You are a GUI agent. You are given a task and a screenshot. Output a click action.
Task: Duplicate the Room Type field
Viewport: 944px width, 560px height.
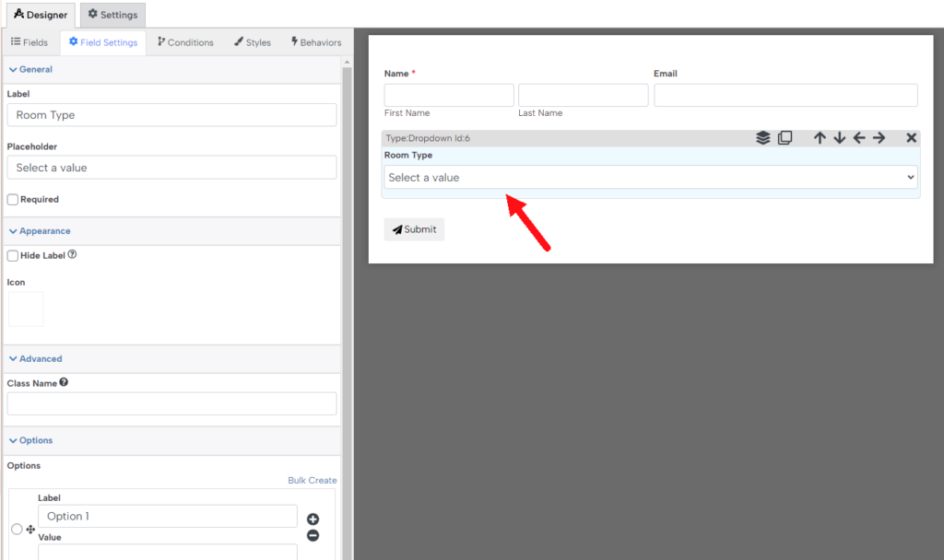pos(785,138)
